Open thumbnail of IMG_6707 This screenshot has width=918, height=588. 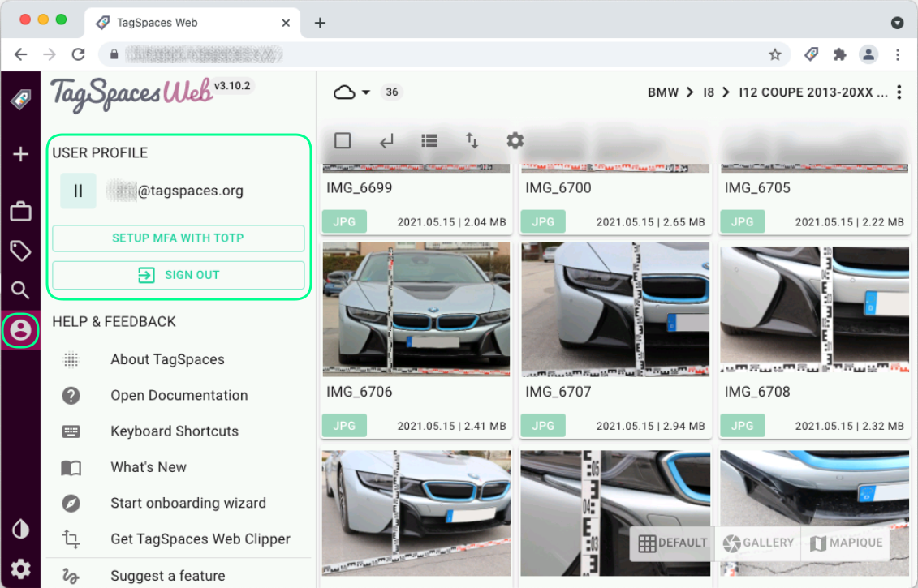pyautogui.click(x=615, y=309)
